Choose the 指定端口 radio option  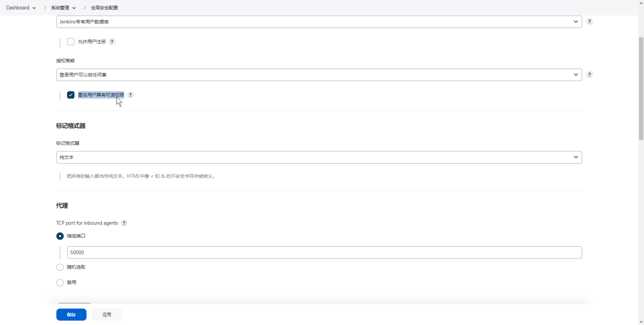(x=60, y=236)
